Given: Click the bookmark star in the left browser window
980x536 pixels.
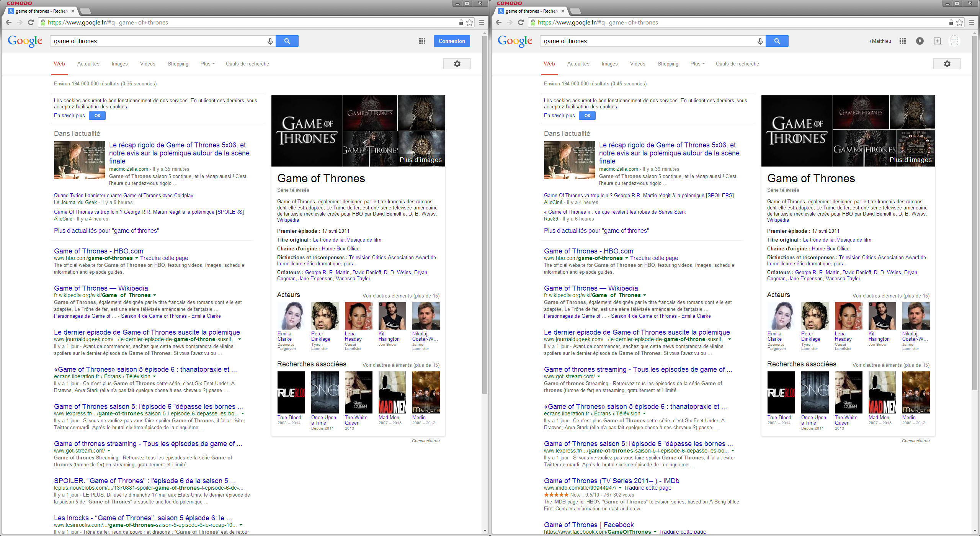Looking at the screenshot, I should pyautogui.click(x=470, y=22).
